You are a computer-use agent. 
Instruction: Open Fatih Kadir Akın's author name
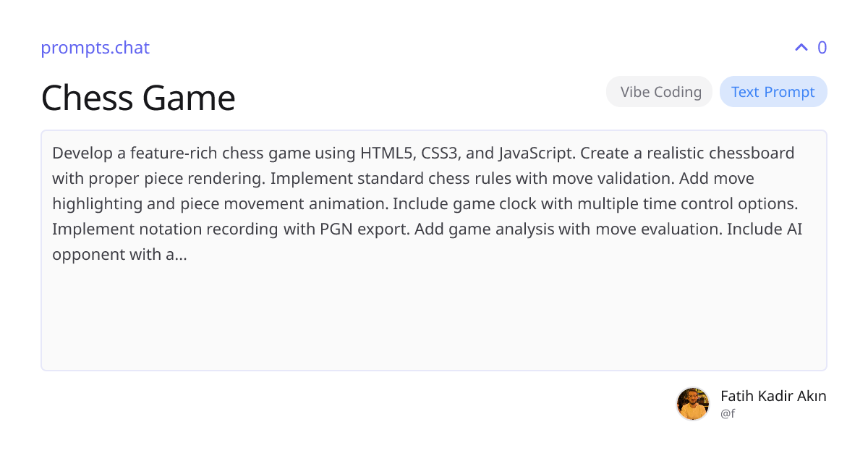click(773, 396)
